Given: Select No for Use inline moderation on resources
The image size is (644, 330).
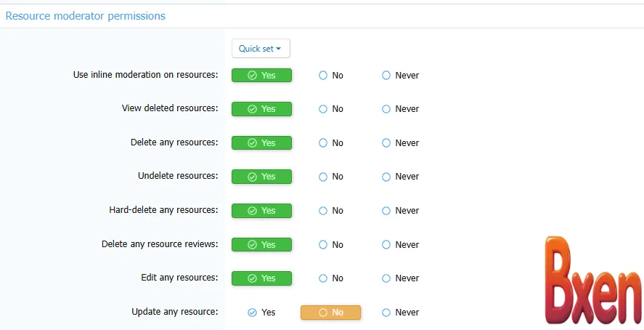Looking at the screenshot, I should click(330, 76).
